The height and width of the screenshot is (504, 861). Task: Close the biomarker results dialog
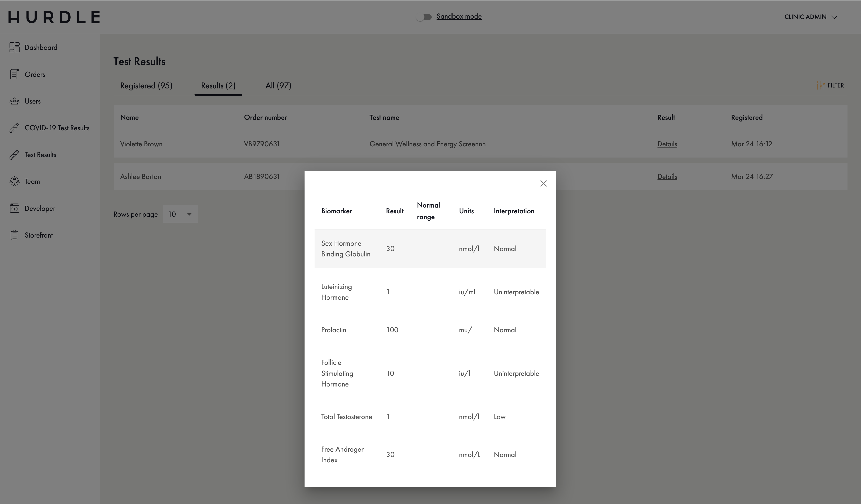tap(543, 184)
